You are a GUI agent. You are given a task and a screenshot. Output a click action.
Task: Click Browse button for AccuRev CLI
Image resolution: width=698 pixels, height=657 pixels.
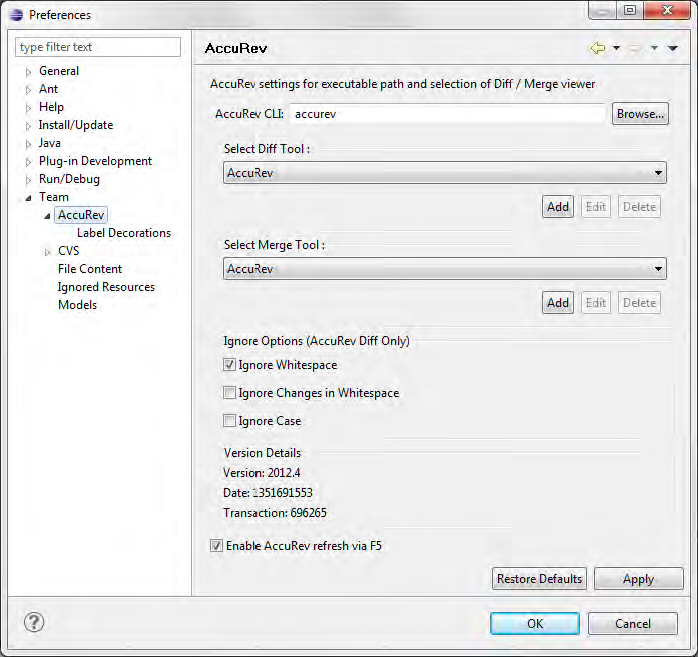pyautogui.click(x=640, y=114)
